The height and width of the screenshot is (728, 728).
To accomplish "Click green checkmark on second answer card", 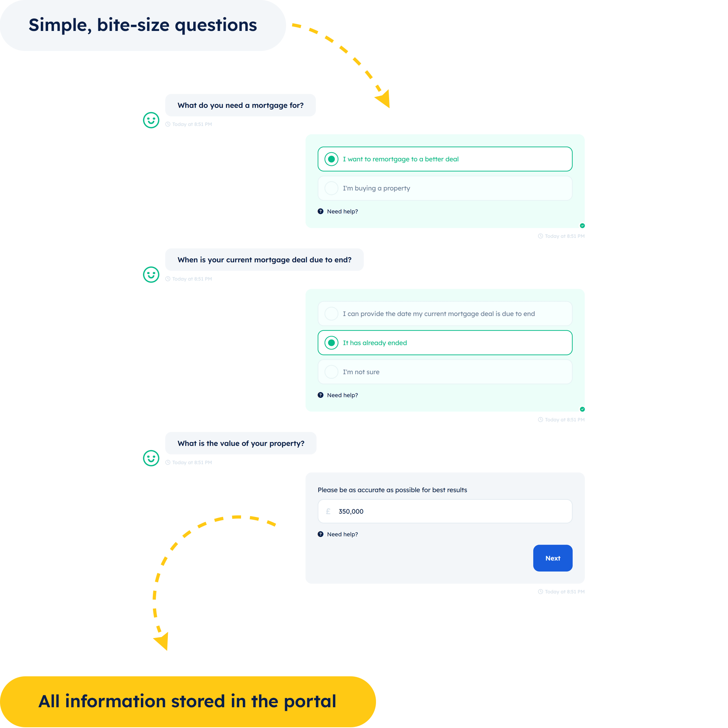I will 582,409.
